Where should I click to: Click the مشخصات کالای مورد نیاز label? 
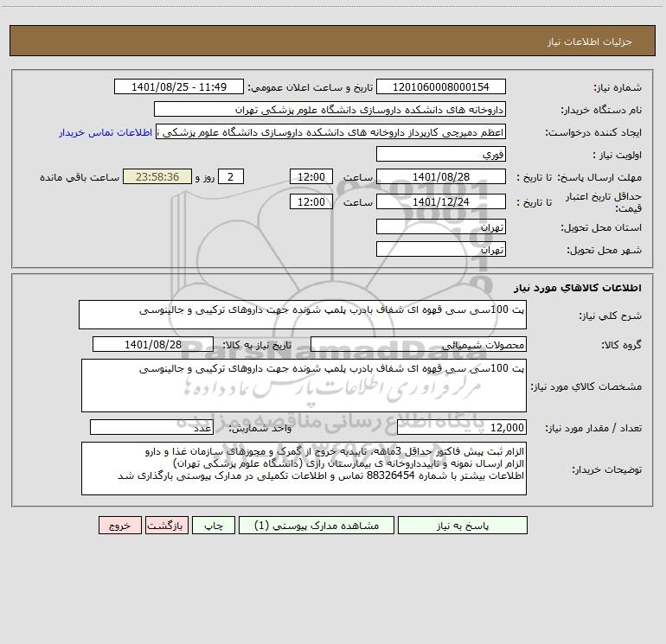click(x=586, y=386)
